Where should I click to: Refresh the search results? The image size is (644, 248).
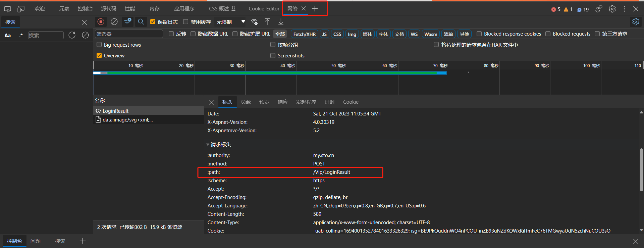pos(72,35)
